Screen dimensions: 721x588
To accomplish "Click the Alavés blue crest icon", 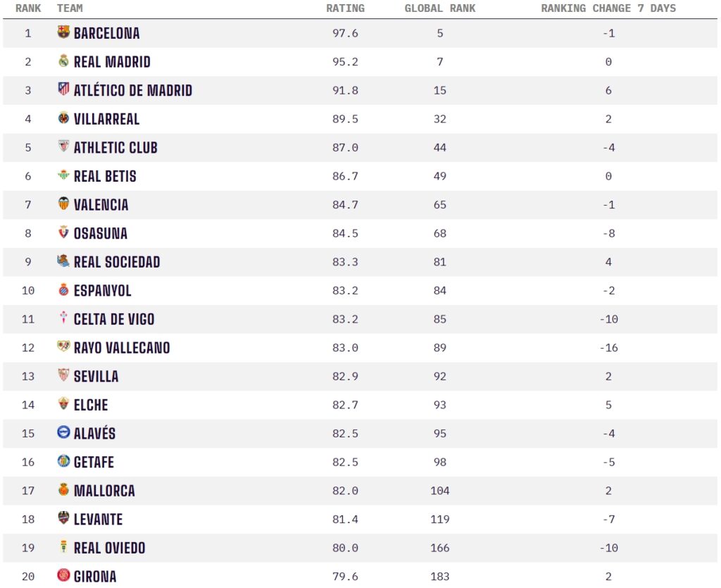I will (x=63, y=433).
